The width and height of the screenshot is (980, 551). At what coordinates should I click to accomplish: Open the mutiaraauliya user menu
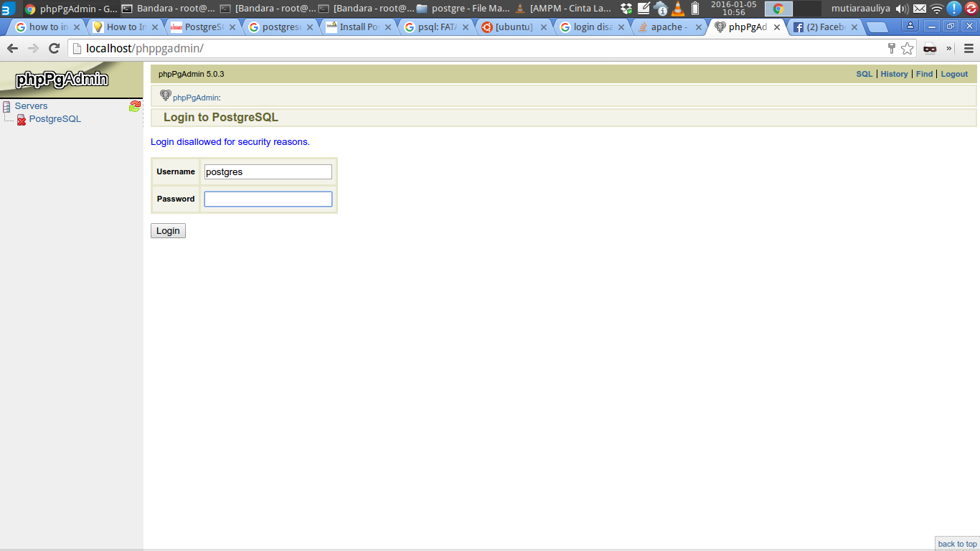click(860, 9)
